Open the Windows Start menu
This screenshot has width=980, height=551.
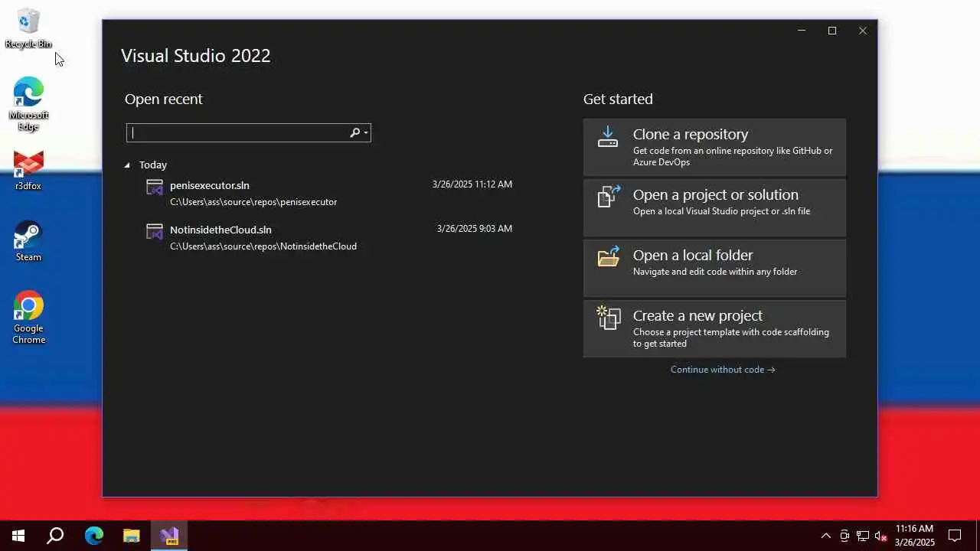click(18, 536)
